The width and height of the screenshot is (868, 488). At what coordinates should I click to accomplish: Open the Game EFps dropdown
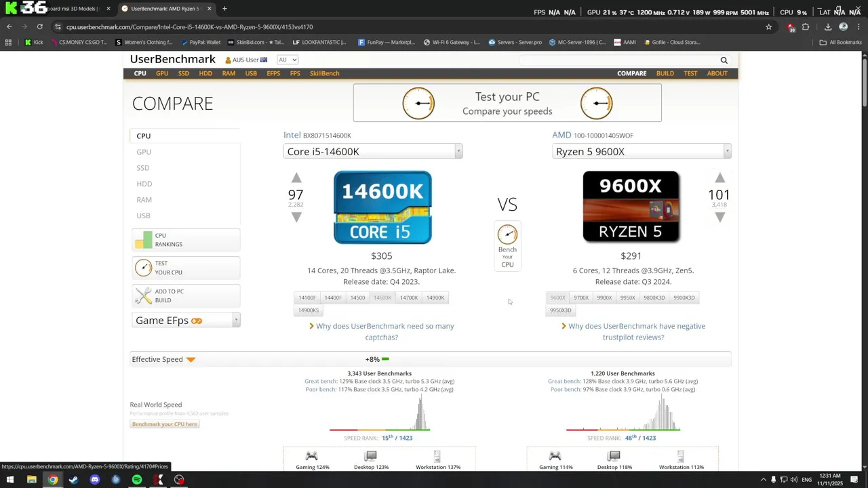coord(186,321)
